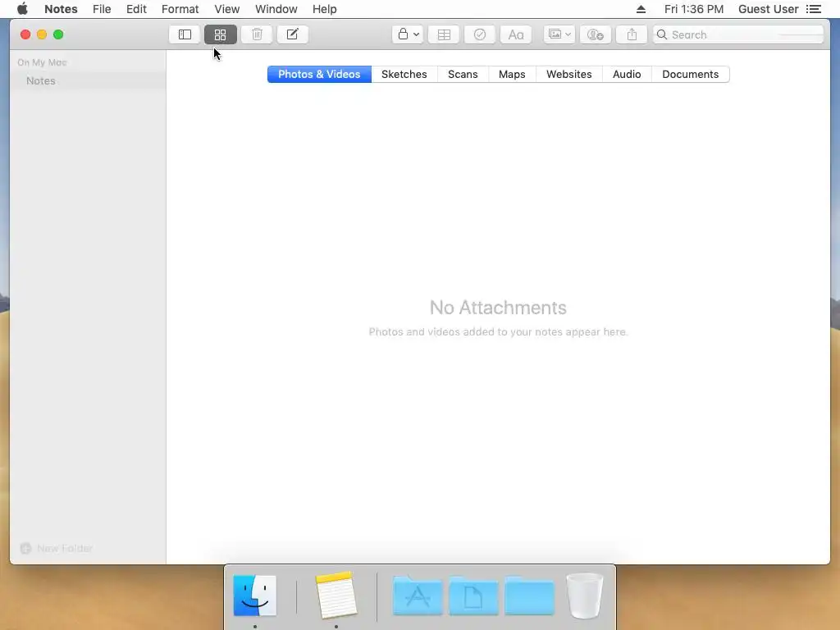Switch to the Documents tab
The height and width of the screenshot is (630, 840).
[691, 75]
